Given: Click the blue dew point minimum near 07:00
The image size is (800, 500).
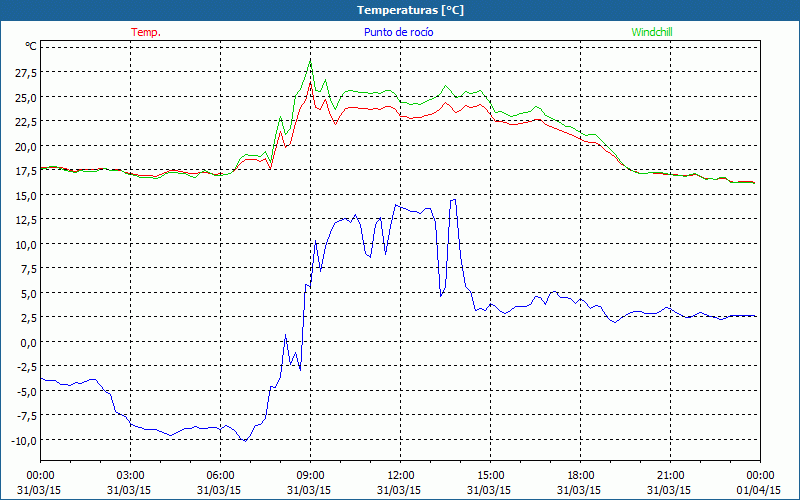Looking at the screenshot, I should 245,441.
